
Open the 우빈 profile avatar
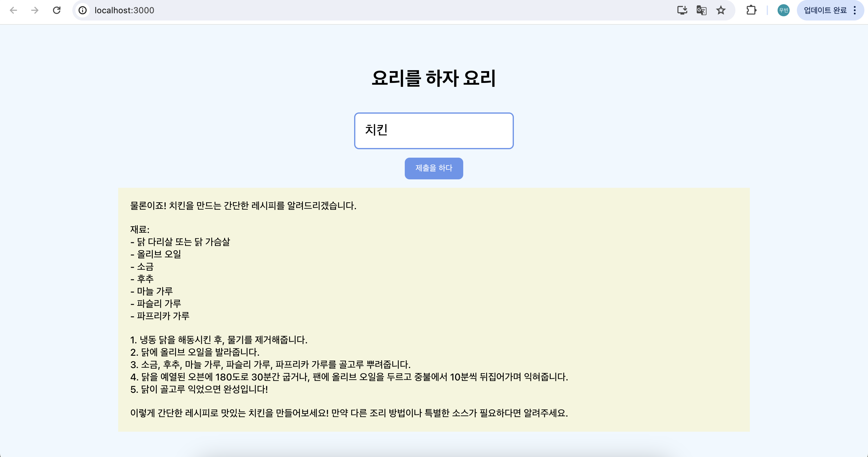pyautogui.click(x=783, y=10)
